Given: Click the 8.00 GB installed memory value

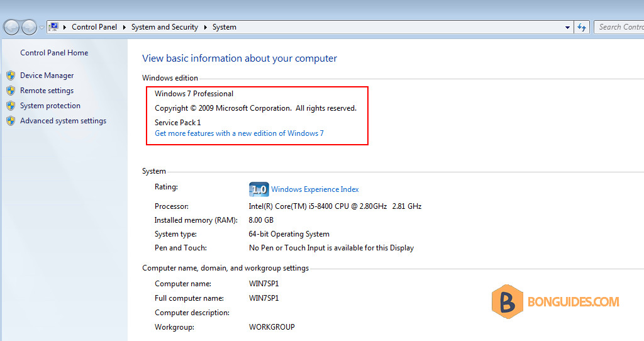Looking at the screenshot, I should point(261,220).
